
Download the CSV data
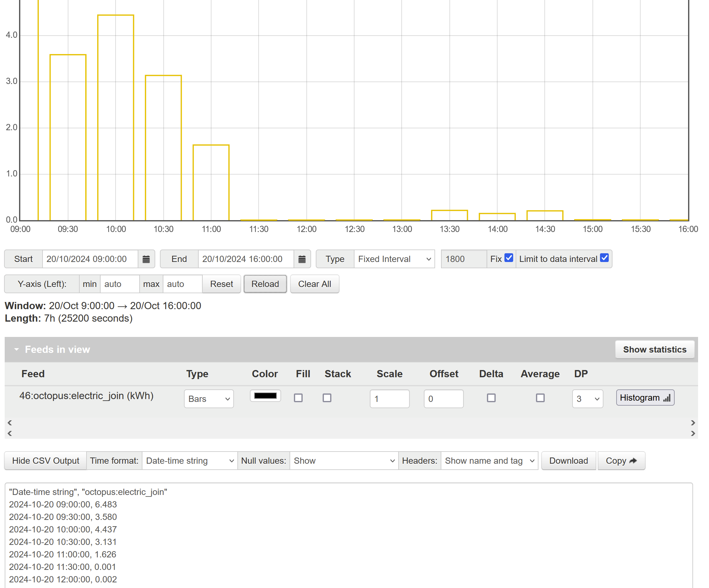[x=568, y=460]
